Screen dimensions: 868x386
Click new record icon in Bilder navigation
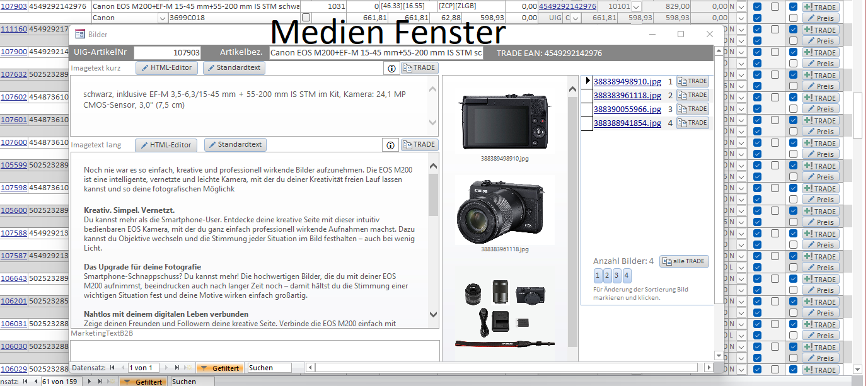(187, 368)
